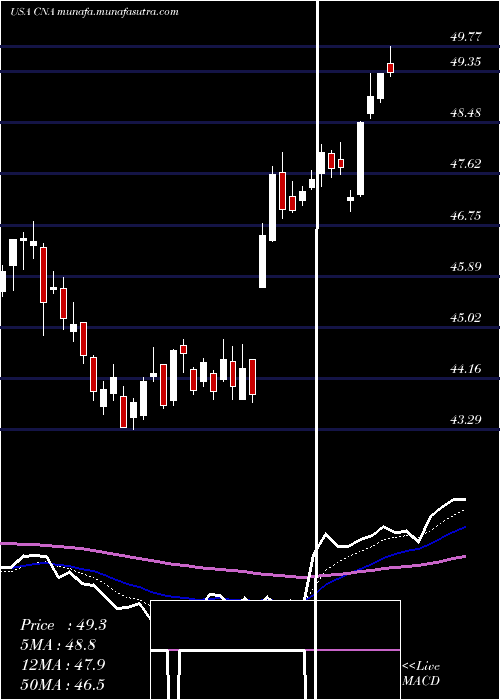Screen dimensions: 500x700
Task: Click the white vertical crosshair line
Action: point(318,348)
